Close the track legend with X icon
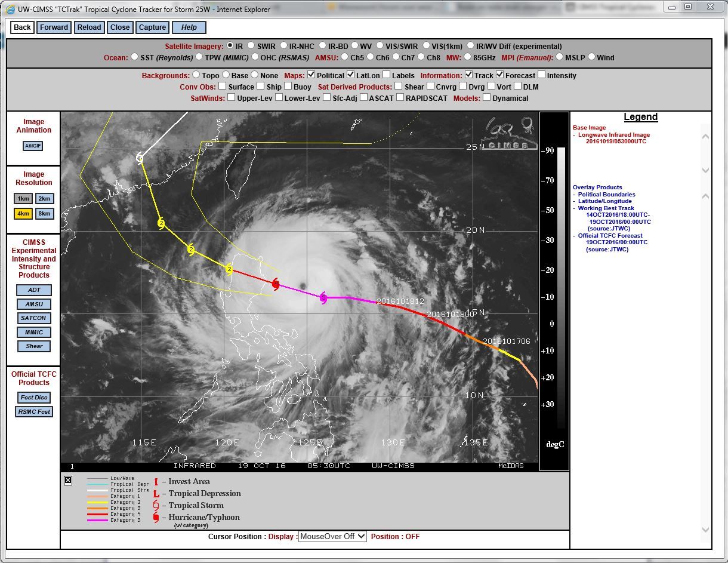Screen dimensions: 728x563 (x=68, y=480)
